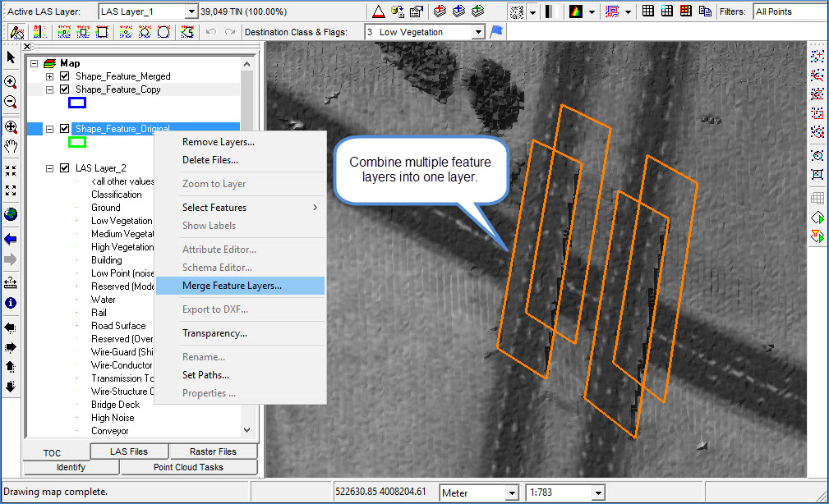Open the Select Features submenu arrow
The width and height of the screenshot is (829, 504).
(x=315, y=208)
